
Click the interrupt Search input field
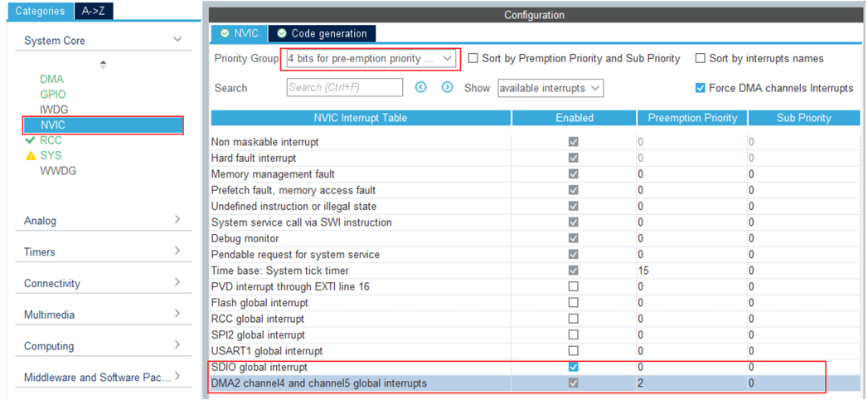(x=344, y=88)
